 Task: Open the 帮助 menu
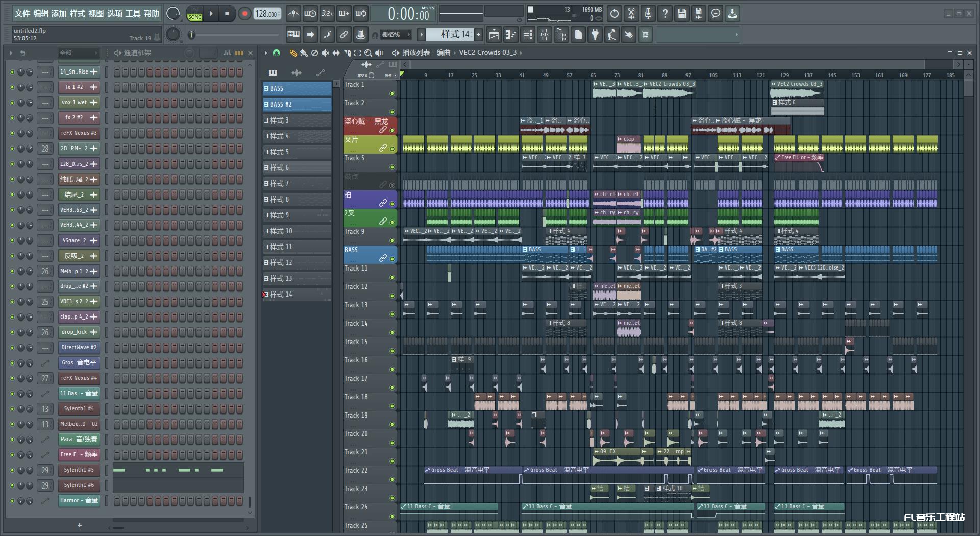(x=151, y=14)
